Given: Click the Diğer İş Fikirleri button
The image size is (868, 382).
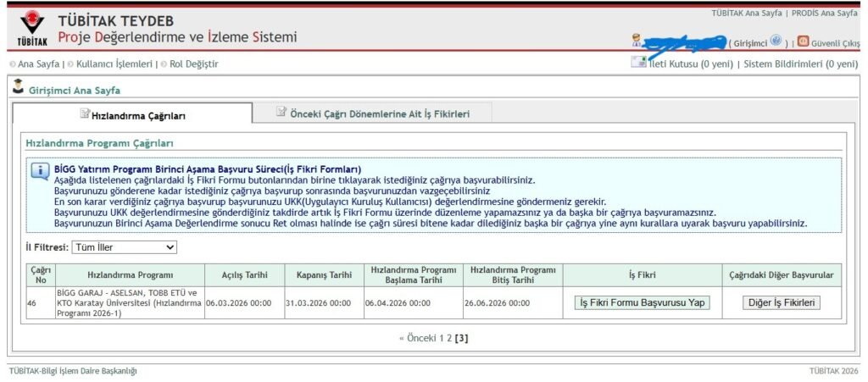Looking at the screenshot, I should [781, 302].
